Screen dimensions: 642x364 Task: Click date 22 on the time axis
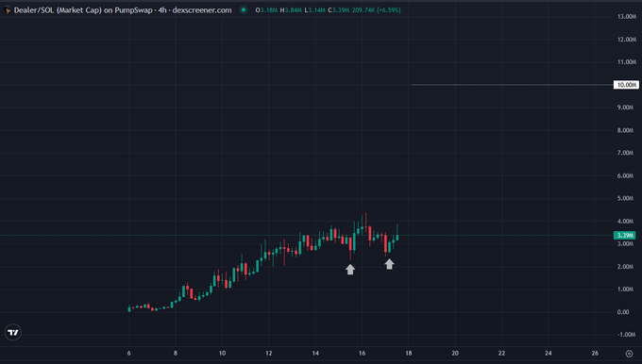[501, 354]
